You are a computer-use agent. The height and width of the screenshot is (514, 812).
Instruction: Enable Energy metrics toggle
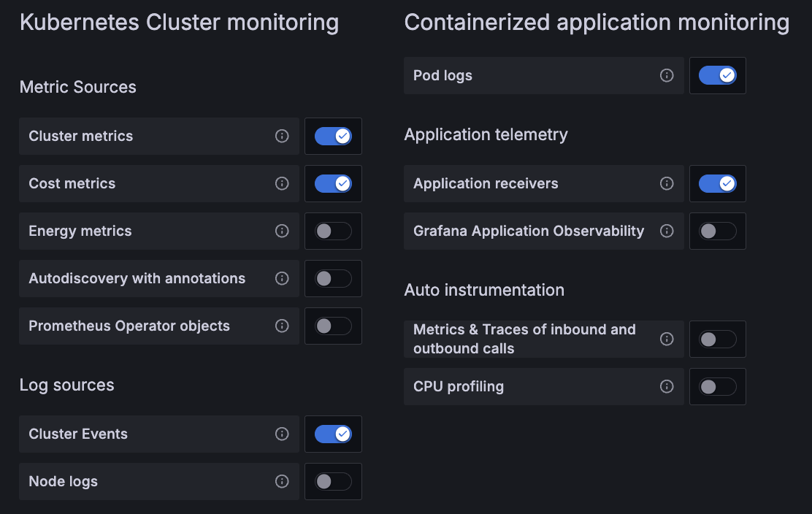click(333, 231)
